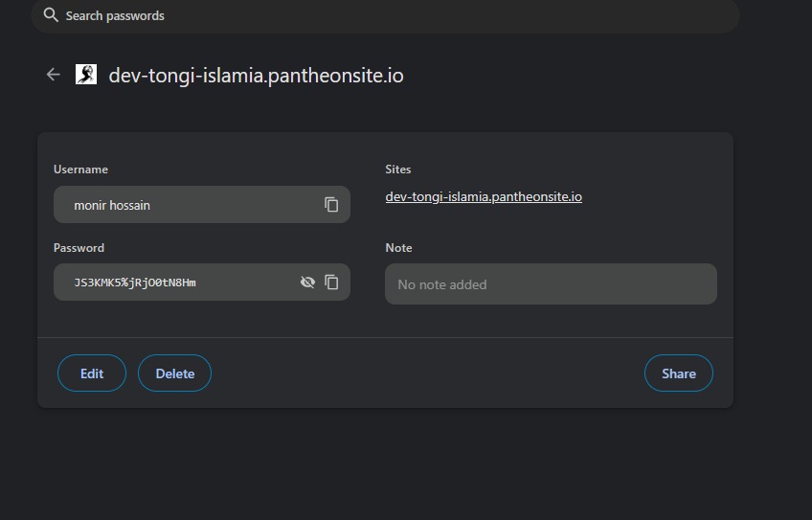Click the Password label
This screenshot has width=812, height=520.
click(79, 248)
